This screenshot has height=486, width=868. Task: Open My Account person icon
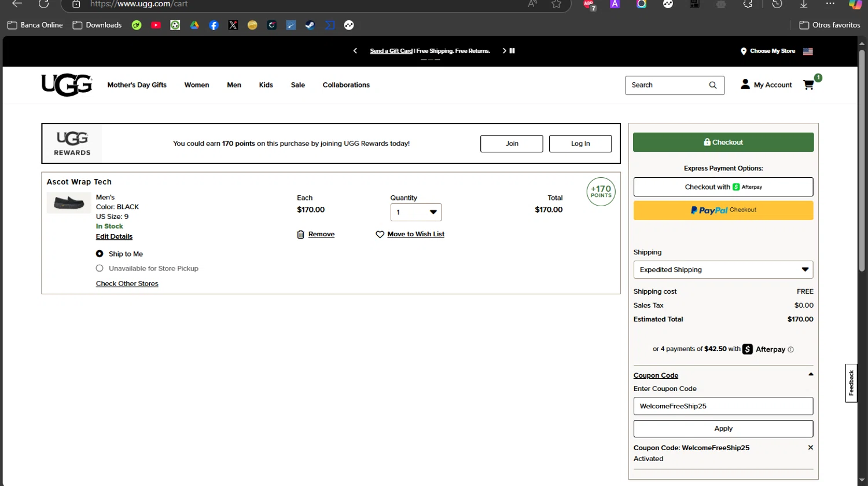click(745, 85)
